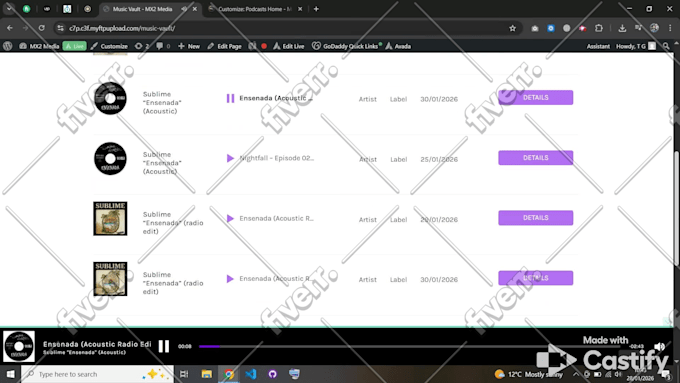Viewport: 680px width, 383px height.
Task: Open the media control icon in toolbar
Action: (x=638, y=28)
